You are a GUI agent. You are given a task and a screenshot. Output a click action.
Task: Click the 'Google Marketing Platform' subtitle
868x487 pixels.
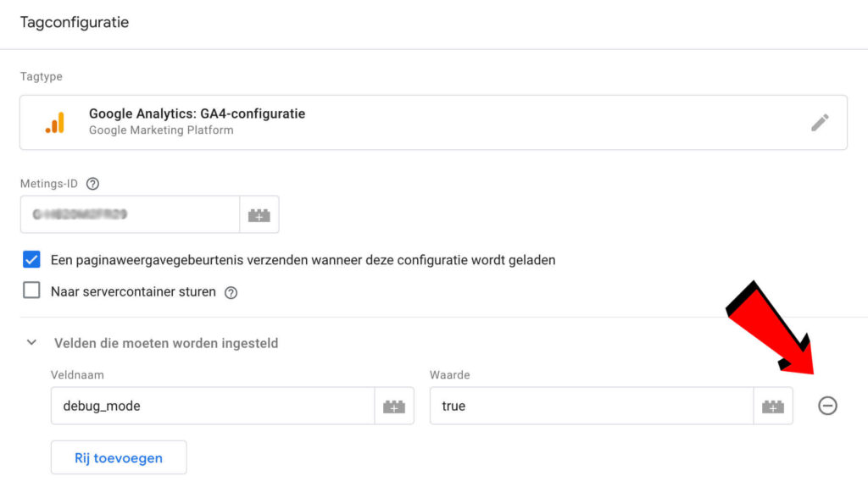161,130
